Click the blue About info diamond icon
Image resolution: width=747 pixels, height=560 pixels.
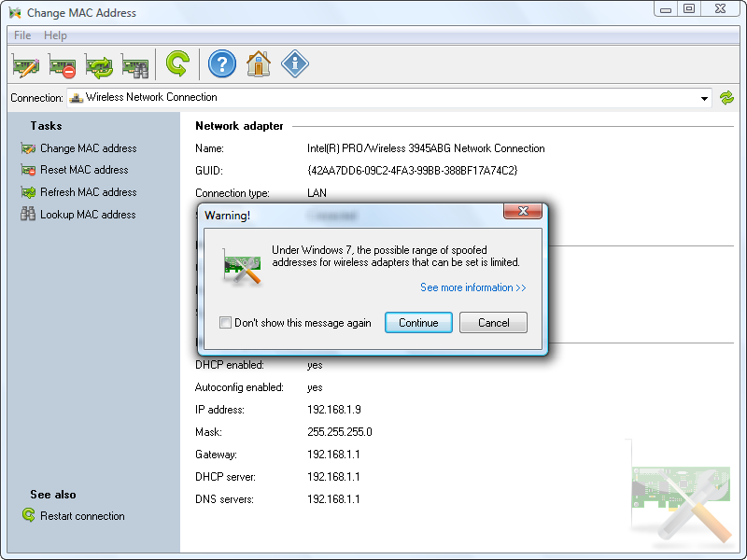[x=295, y=64]
